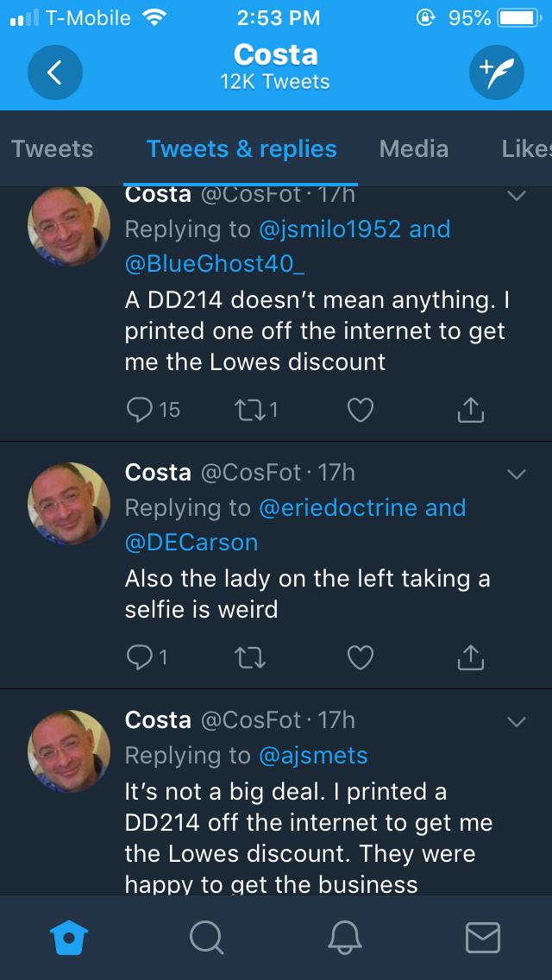Tap the back arrow button

pos(55,72)
